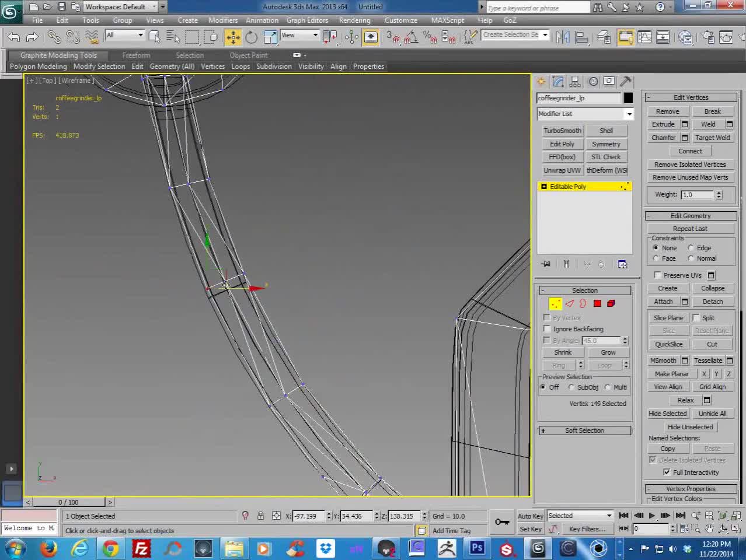Switch to Edge sub-object selection mode
The height and width of the screenshot is (560, 746).
tap(569, 303)
